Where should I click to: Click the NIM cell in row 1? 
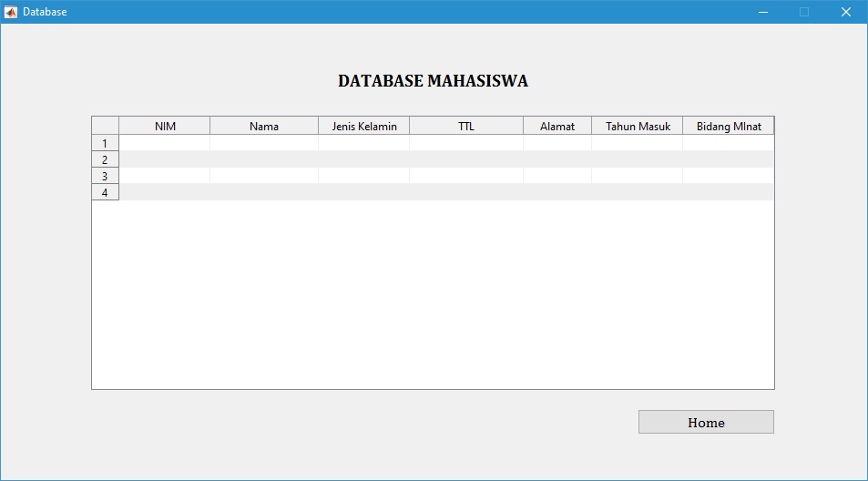click(165, 143)
